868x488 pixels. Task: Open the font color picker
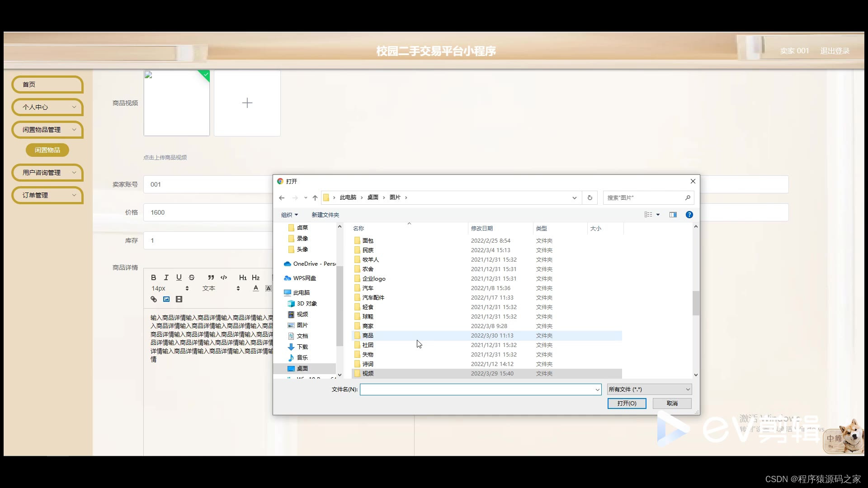pyautogui.click(x=256, y=288)
